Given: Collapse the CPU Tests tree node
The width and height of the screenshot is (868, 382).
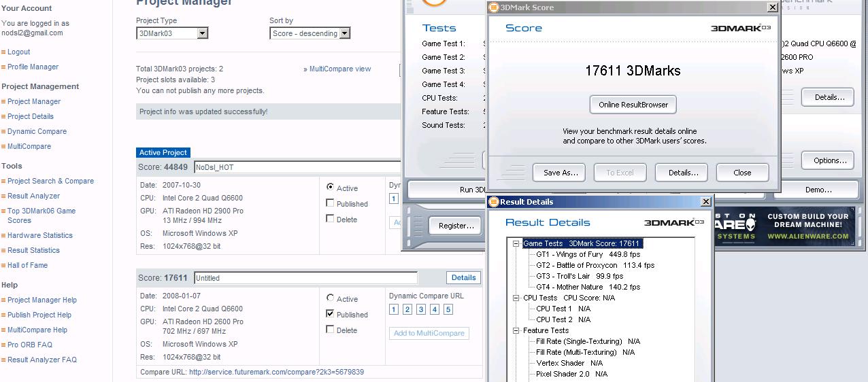Looking at the screenshot, I should (516, 298).
